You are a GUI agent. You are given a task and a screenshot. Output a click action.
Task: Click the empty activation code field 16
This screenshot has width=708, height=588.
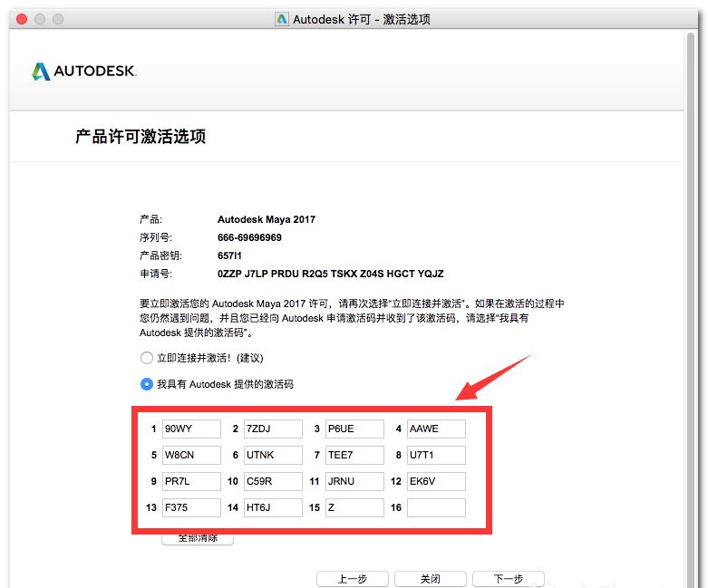point(436,507)
